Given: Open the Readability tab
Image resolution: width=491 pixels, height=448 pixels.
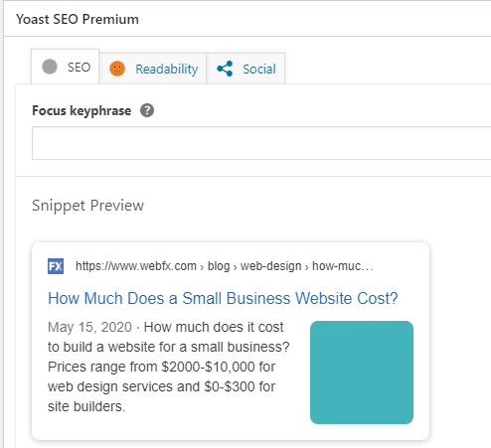Looking at the screenshot, I should point(153,69).
